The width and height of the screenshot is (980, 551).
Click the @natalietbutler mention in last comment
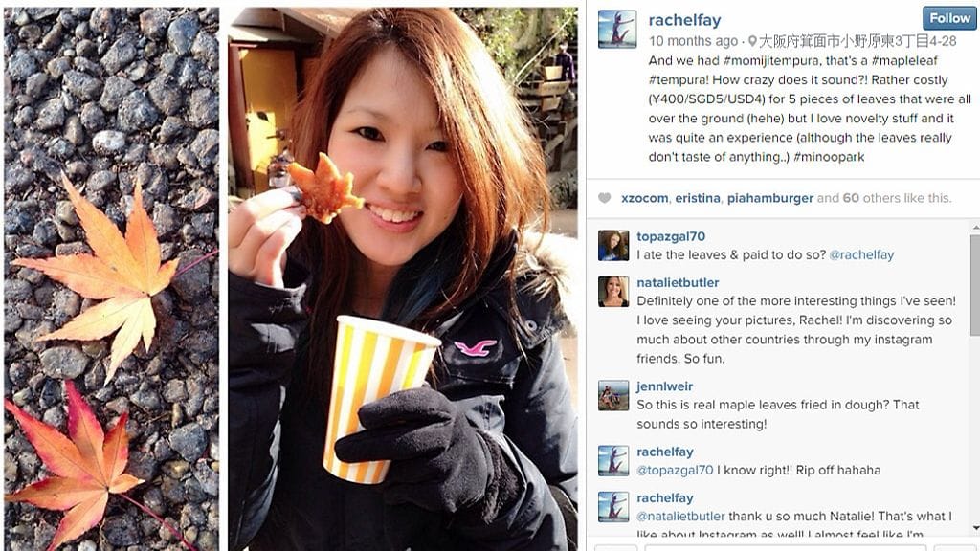pyautogui.click(x=680, y=516)
